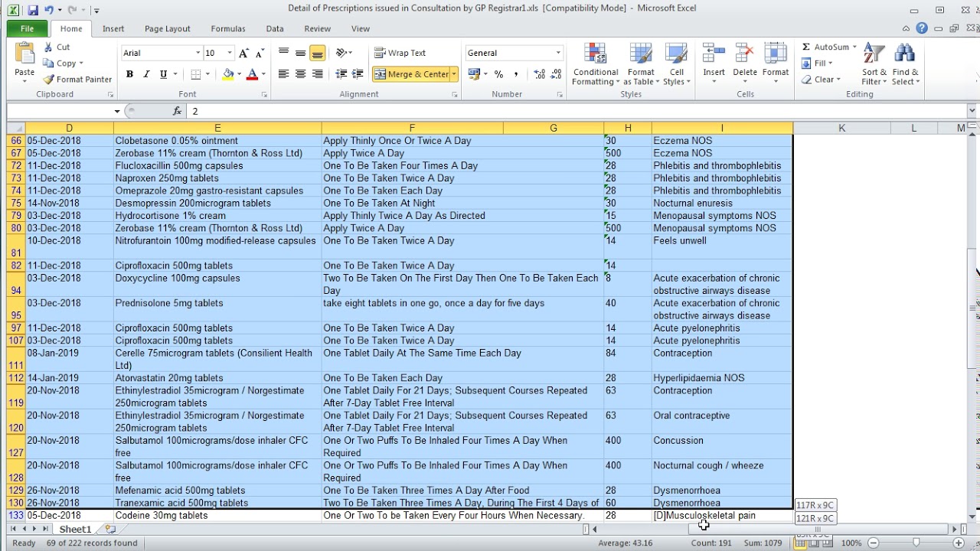Screen dimensions: 980x551
Task: Open the AutoSum dropdown
Action: coord(854,47)
